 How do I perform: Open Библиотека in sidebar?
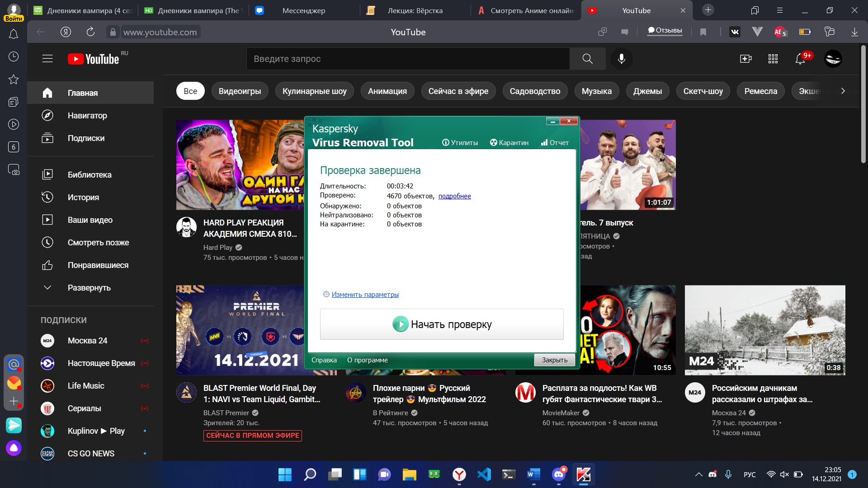coord(90,174)
